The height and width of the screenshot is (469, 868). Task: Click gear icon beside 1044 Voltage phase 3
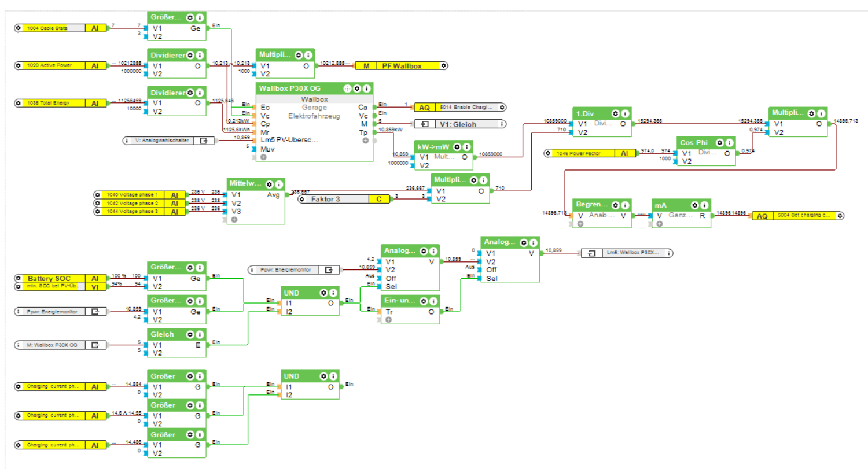pos(97,212)
